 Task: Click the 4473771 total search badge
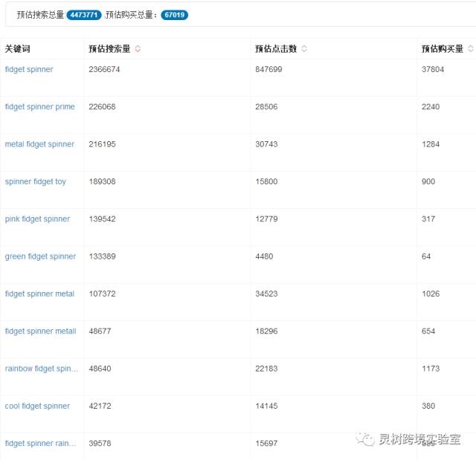point(84,15)
